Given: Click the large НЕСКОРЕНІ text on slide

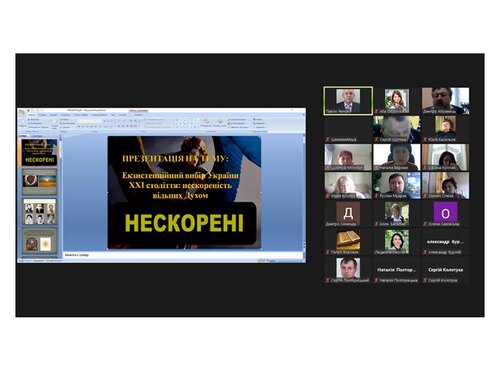Looking at the screenshot, I should (x=184, y=223).
